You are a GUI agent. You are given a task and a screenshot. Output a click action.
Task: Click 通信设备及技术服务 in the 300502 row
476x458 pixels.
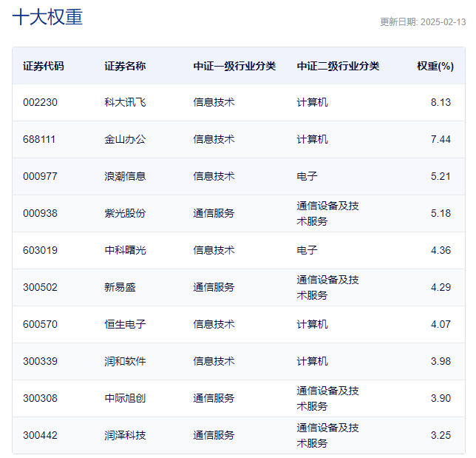pos(328,287)
